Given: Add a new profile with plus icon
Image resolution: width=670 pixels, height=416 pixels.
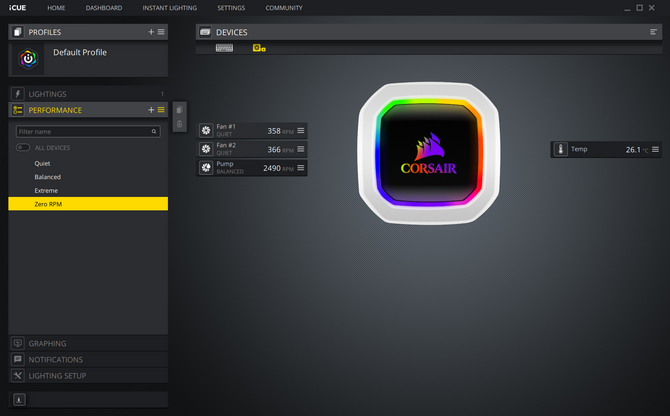Looking at the screenshot, I should [151, 32].
